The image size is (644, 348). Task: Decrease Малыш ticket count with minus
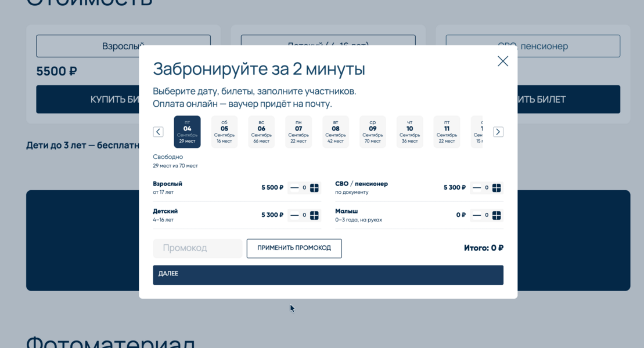(476, 215)
